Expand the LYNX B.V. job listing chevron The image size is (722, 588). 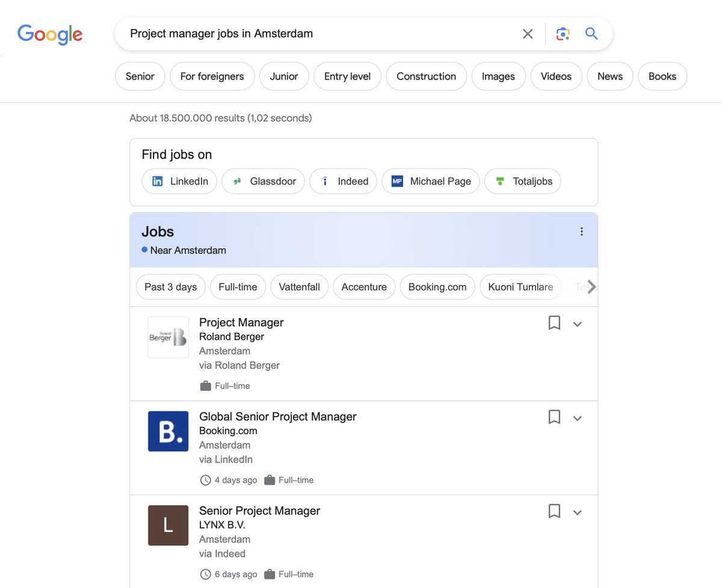pyautogui.click(x=577, y=513)
